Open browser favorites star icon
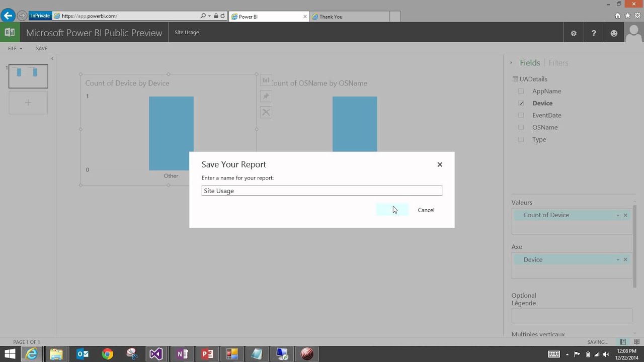This screenshot has width=644, height=362. click(x=627, y=16)
